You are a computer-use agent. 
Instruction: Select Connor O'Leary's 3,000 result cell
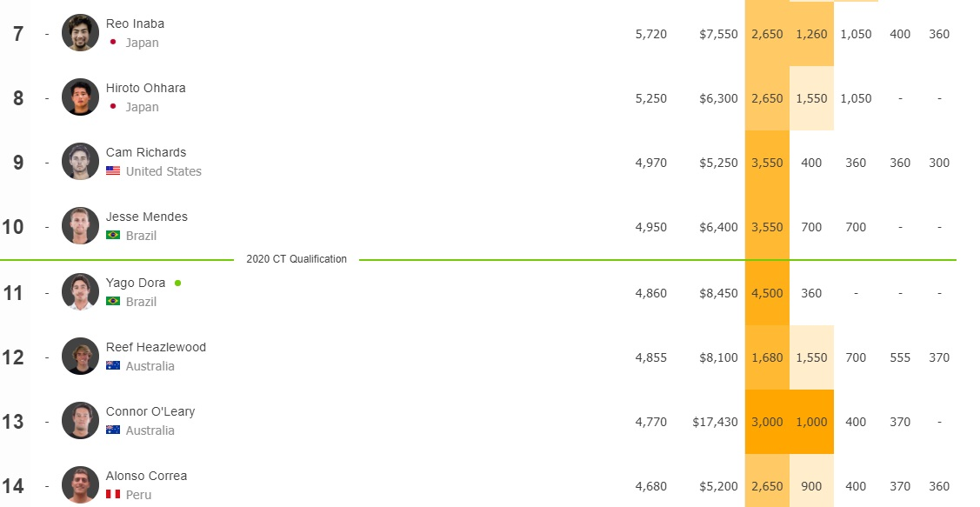coord(767,422)
